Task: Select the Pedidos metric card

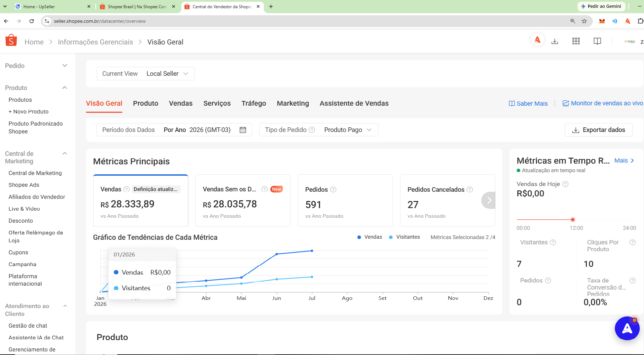Action: (345, 200)
